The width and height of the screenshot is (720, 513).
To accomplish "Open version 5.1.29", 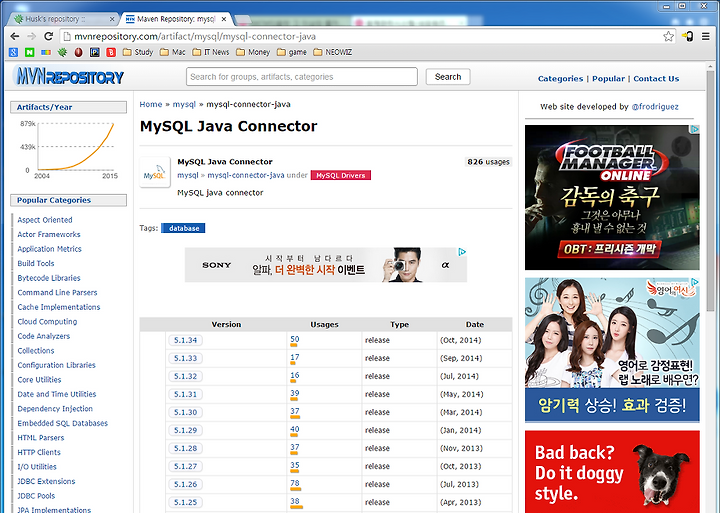I will pos(186,430).
